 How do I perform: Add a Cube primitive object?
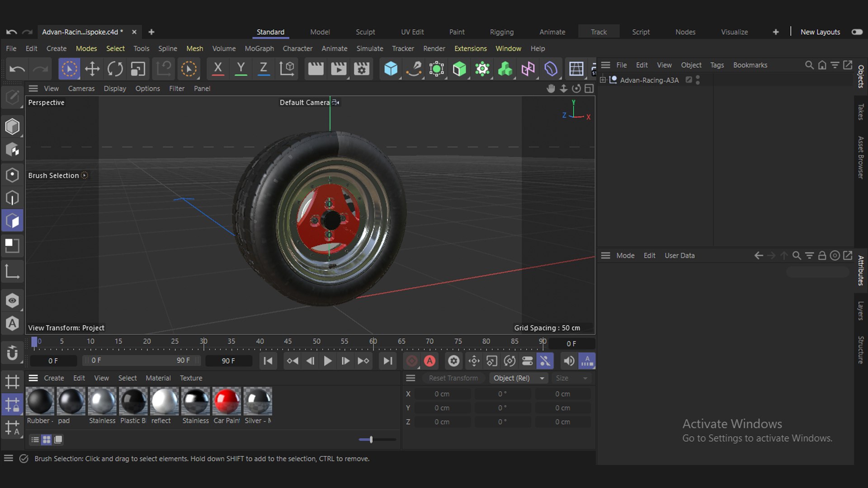point(391,69)
